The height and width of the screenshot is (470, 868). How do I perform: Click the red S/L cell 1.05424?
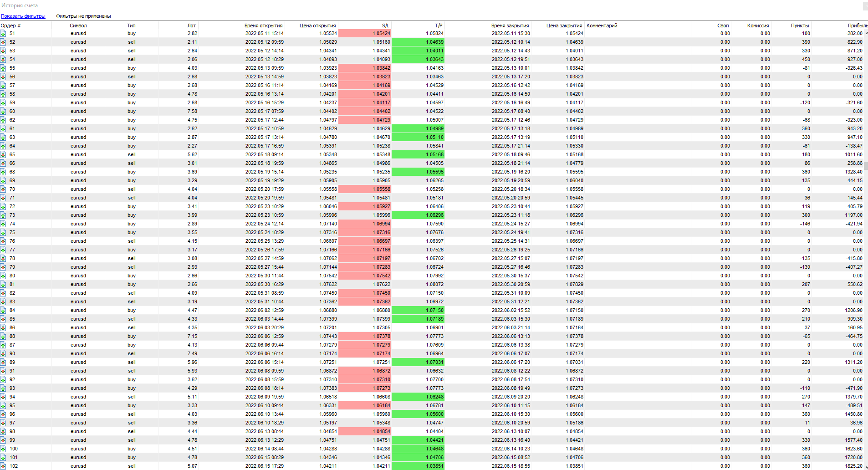365,33
